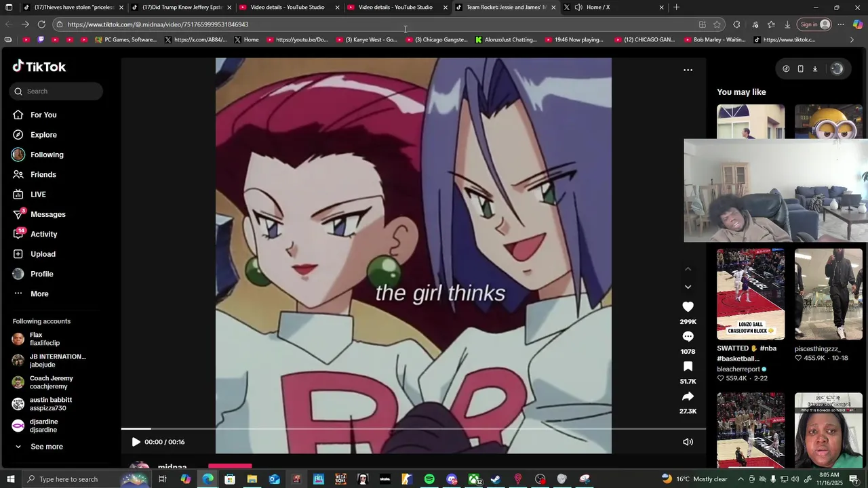Screen dimensions: 868x488
Task: Open the browser Favorites list icon
Action: (x=771, y=24)
